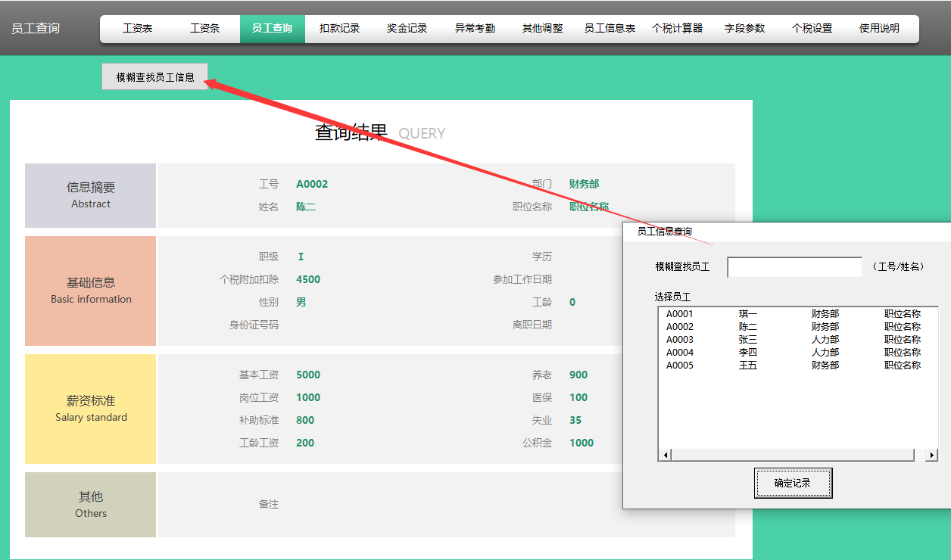The width and height of the screenshot is (951, 560).
Task: Click the employee name 陈二 link
Action: point(306,206)
